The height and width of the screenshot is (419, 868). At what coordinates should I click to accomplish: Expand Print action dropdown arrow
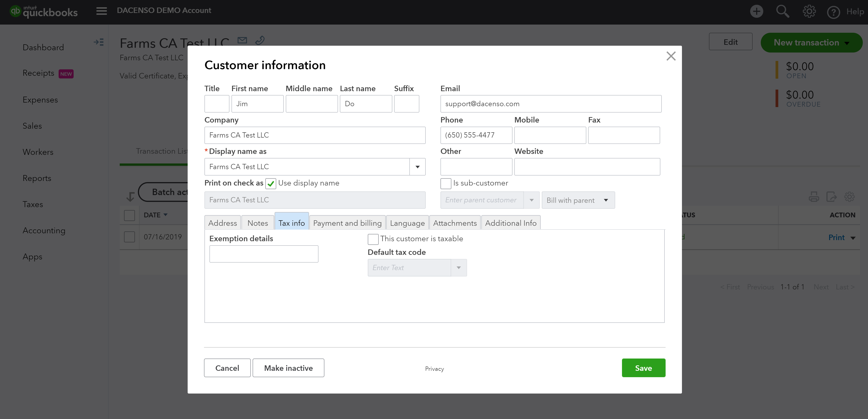click(x=853, y=238)
